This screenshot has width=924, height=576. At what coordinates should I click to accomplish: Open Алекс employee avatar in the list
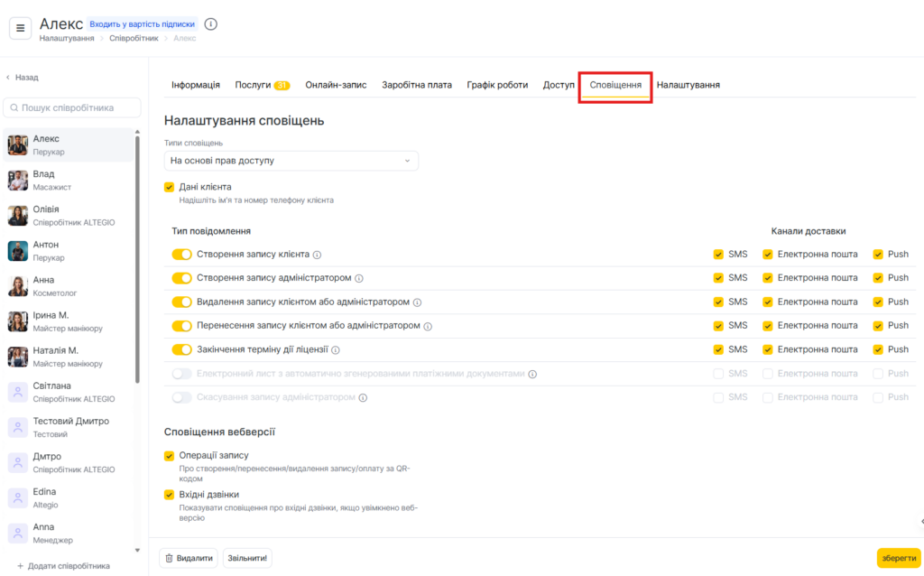[18, 144]
